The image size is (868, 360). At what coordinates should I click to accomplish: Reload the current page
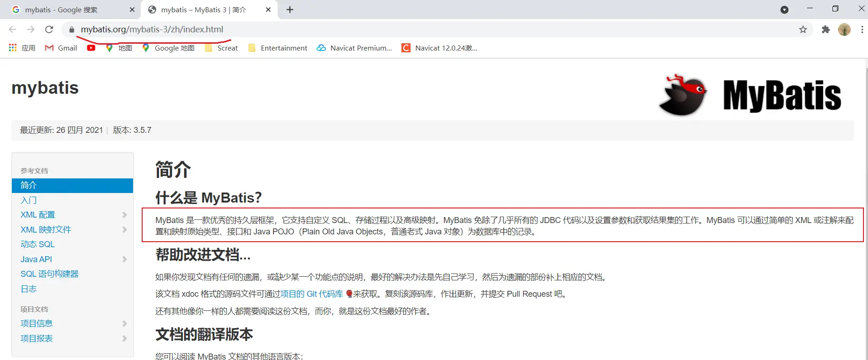coord(49,30)
